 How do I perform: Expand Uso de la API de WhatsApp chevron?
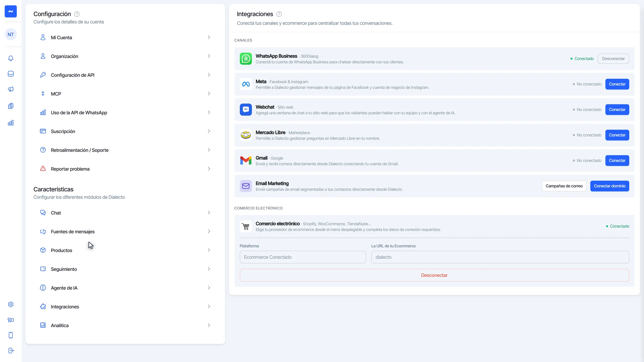[209, 112]
